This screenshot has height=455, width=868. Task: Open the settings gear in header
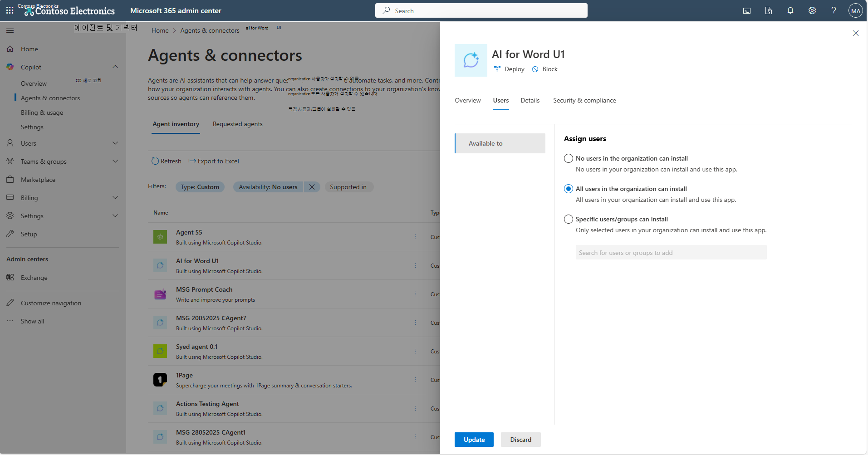coord(812,10)
